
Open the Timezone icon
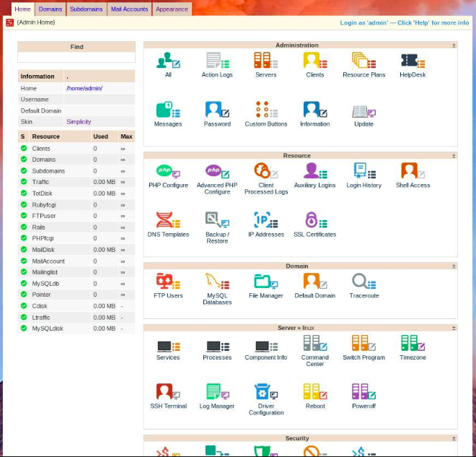coord(413,344)
